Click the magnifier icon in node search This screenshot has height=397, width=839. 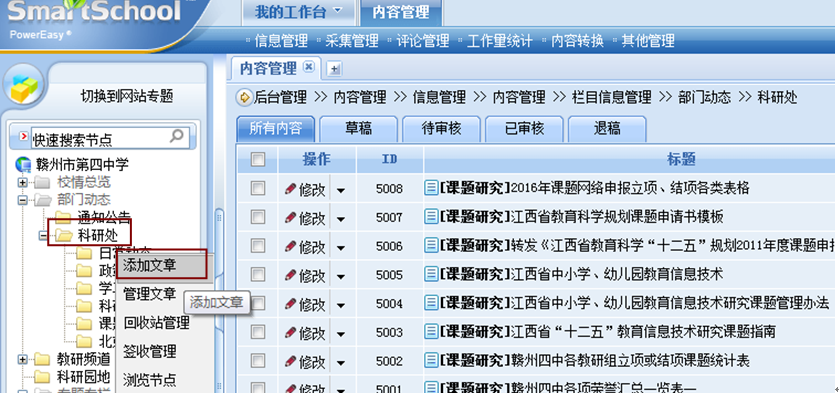176,136
